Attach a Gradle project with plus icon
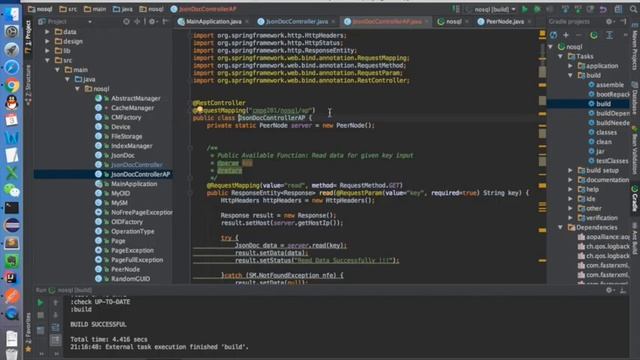This screenshot has width=640, height=360. coord(566,36)
